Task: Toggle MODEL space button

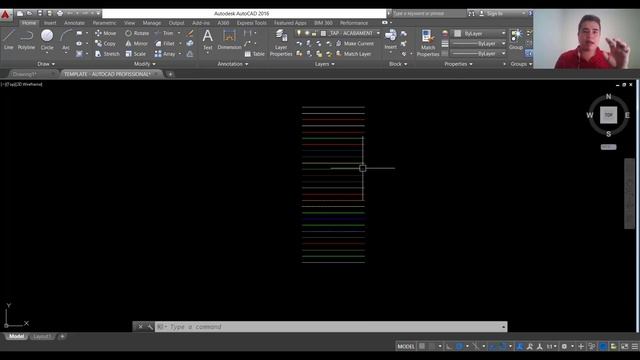Action: click(x=406, y=346)
